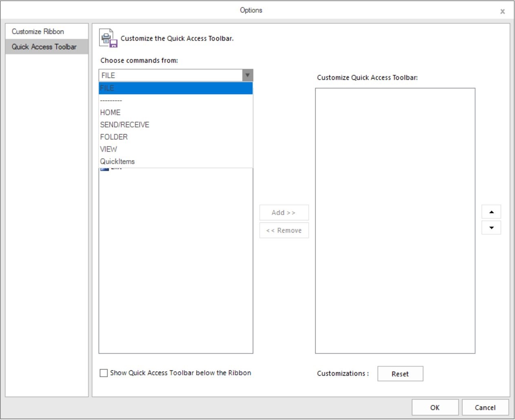This screenshot has width=515, height=420.
Task: Confirm changes with OK
Action: pos(434,407)
